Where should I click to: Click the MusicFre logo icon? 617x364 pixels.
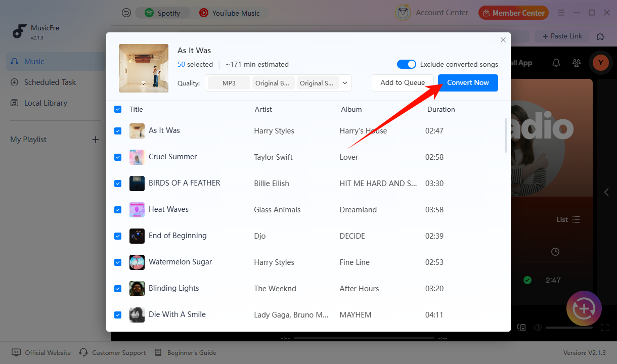pos(20,31)
